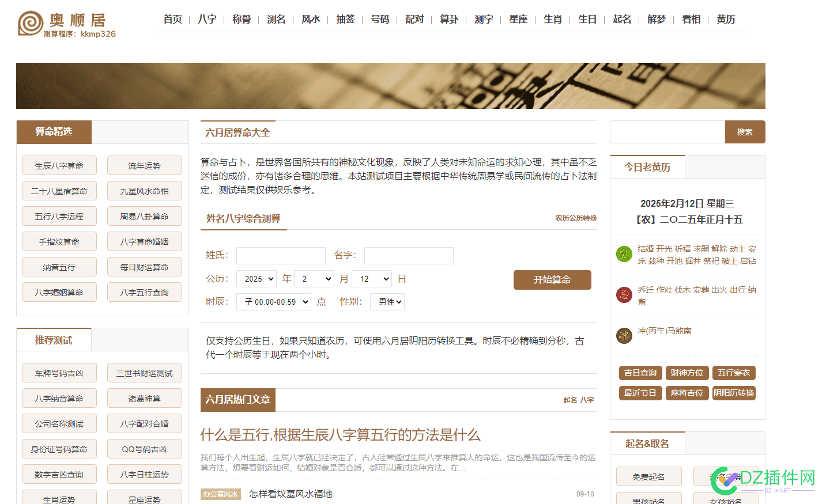
Task: Click the brown 冲 icon in almanac
Action: click(624, 335)
